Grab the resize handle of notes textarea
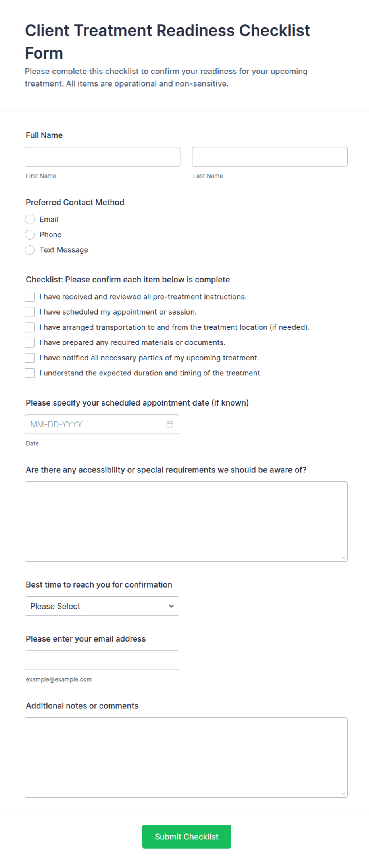Viewport: 369px width, 868px height. [343, 793]
